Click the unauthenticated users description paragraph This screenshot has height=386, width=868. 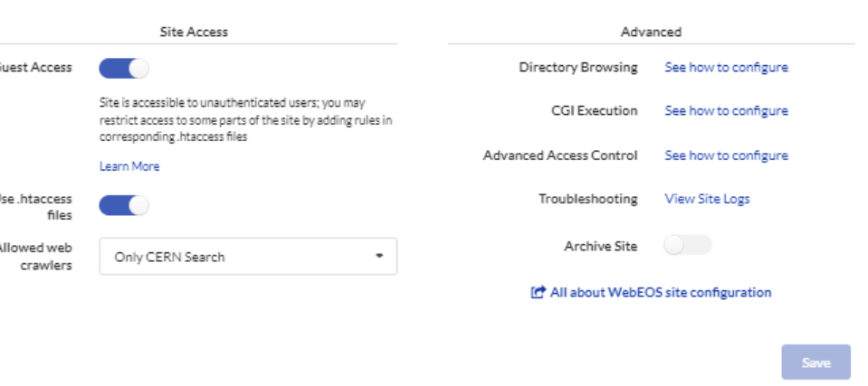tap(246, 120)
